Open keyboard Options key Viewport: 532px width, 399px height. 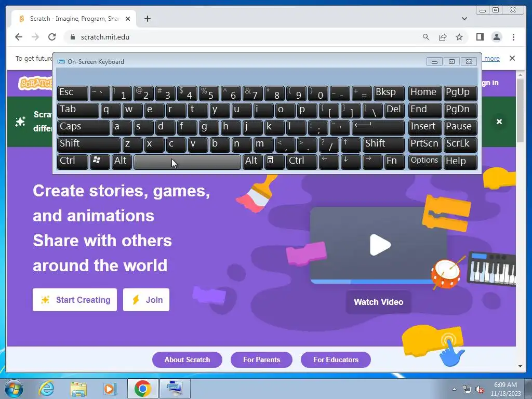(425, 162)
